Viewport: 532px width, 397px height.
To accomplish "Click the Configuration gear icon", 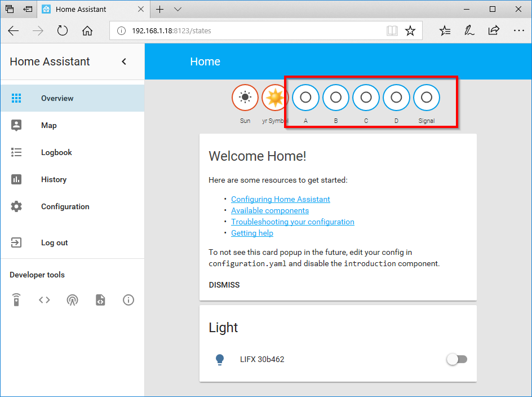I will point(16,206).
